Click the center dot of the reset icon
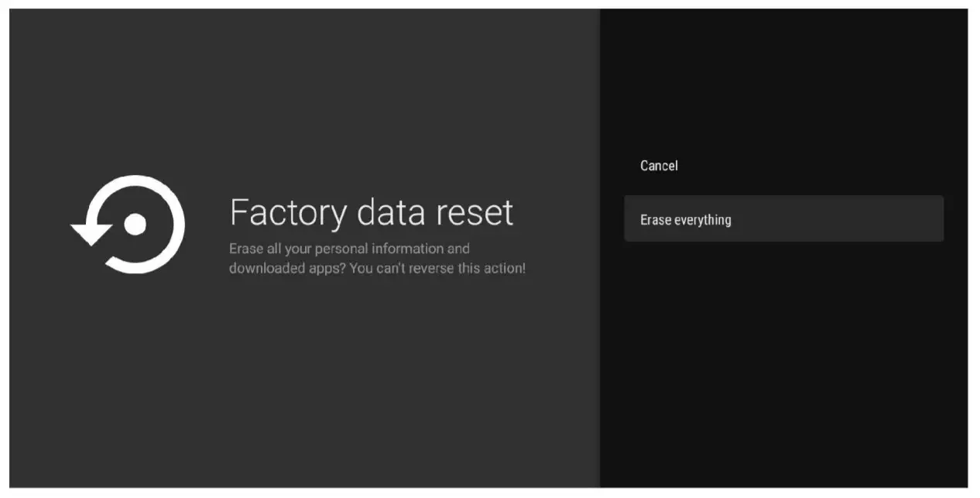The image size is (980, 498). 135,225
